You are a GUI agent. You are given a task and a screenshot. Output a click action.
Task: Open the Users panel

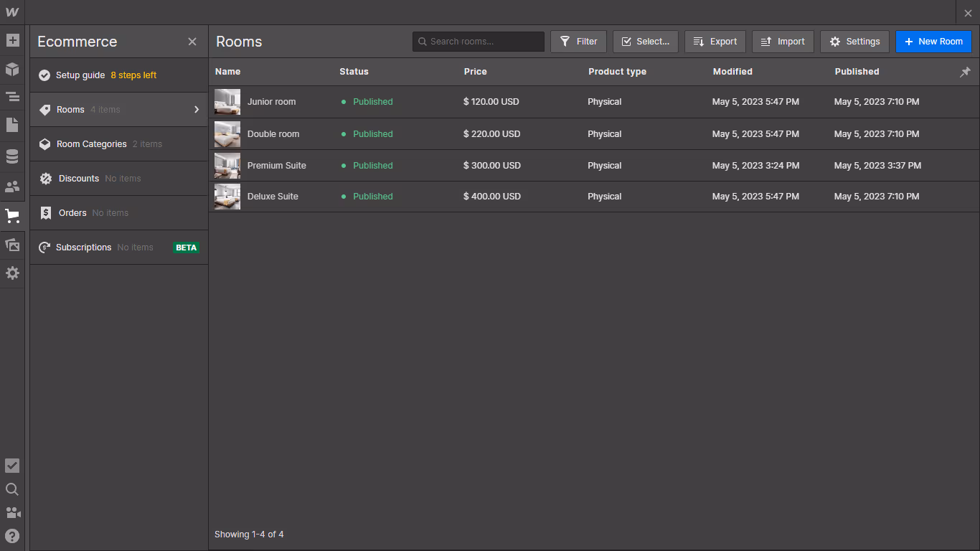click(x=12, y=187)
